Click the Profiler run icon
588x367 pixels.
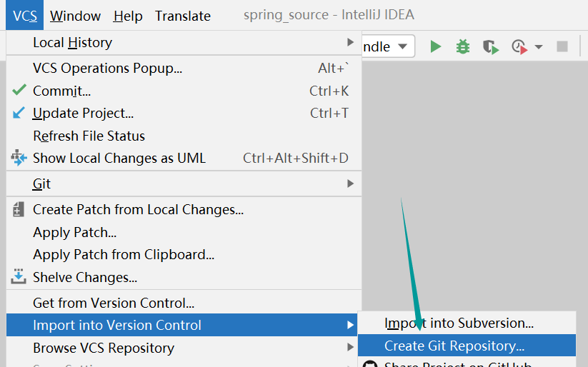519,47
